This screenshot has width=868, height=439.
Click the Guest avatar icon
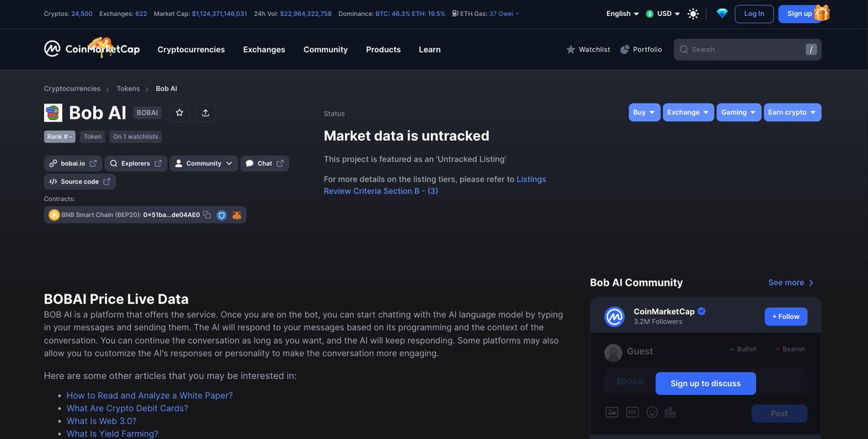[613, 352]
